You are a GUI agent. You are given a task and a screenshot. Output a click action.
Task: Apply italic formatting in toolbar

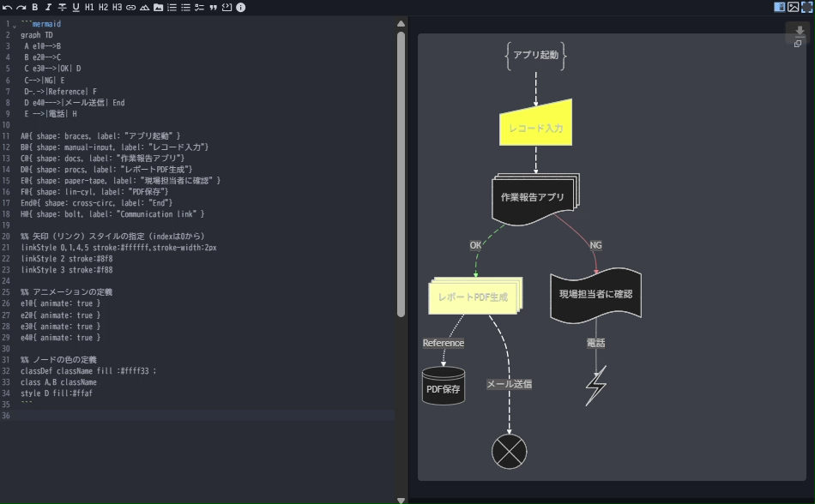[48, 7]
